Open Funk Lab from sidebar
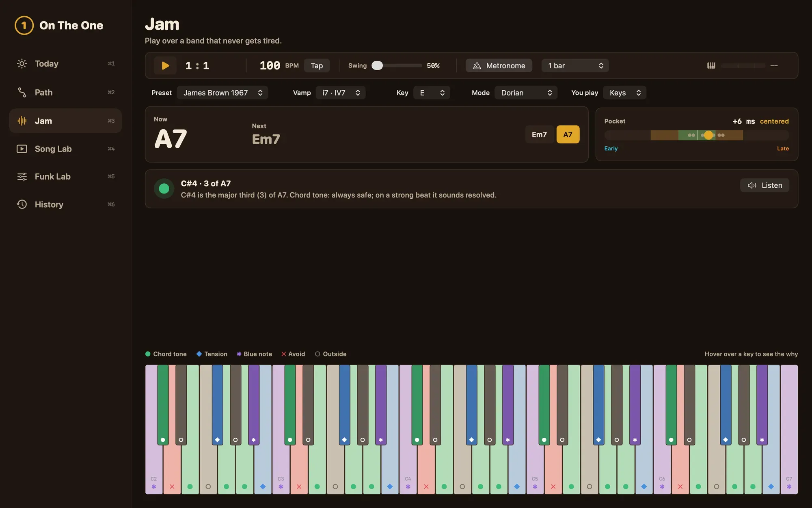Image resolution: width=812 pixels, height=508 pixels. point(65,176)
